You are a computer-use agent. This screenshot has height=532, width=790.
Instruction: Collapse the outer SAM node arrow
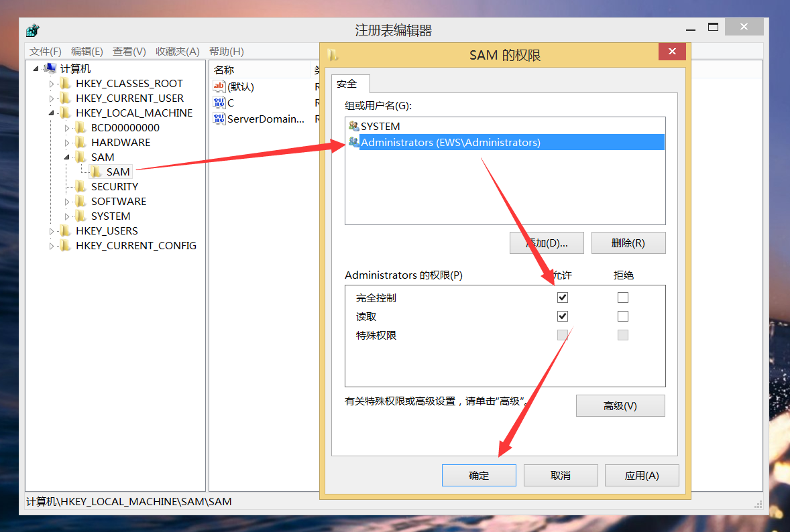pyautogui.click(x=66, y=157)
